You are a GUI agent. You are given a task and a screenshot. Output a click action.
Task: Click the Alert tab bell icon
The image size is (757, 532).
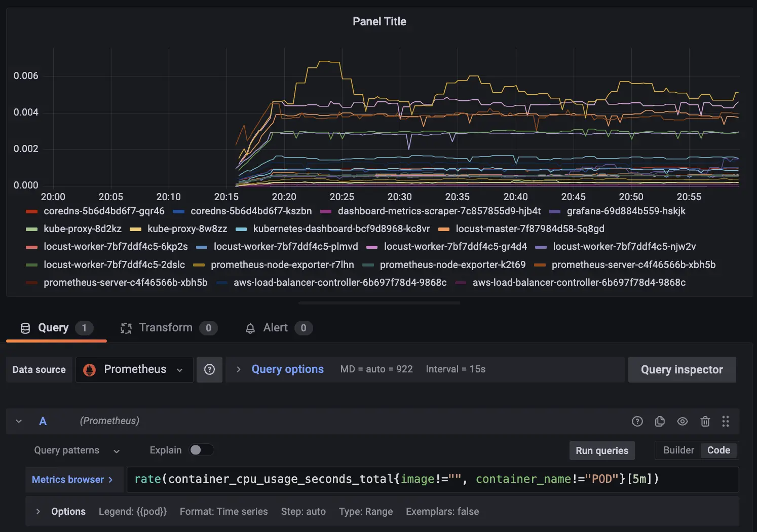point(250,328)
